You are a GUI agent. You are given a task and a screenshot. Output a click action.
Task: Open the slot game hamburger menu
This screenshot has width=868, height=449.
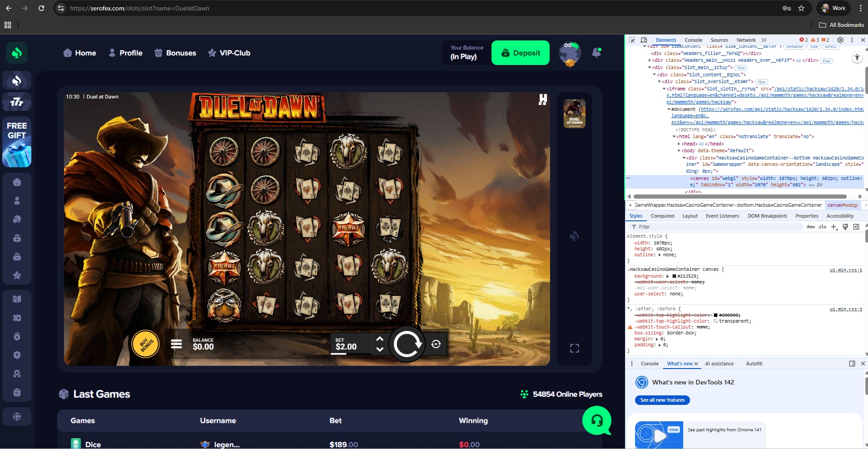(x=176, y=344)
